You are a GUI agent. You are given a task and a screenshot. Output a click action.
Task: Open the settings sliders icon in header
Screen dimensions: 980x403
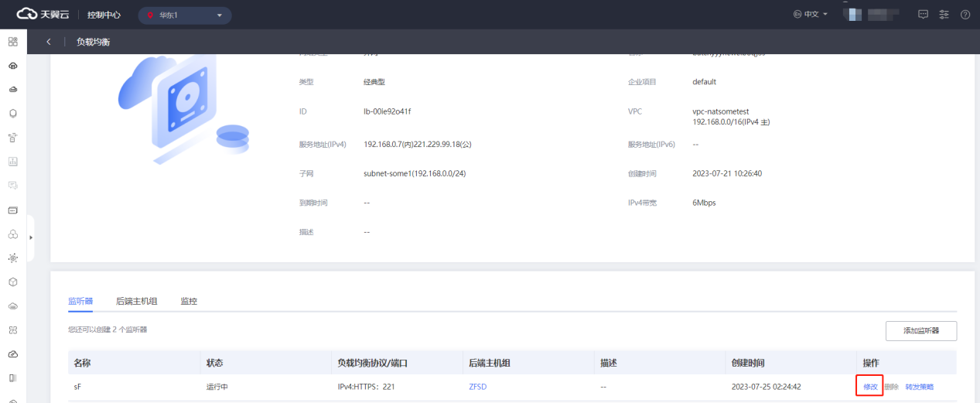click(944, 15)
